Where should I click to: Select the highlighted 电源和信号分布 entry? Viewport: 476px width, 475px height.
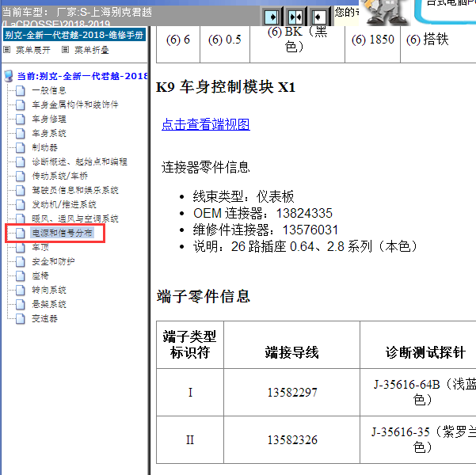pos(62,233)
